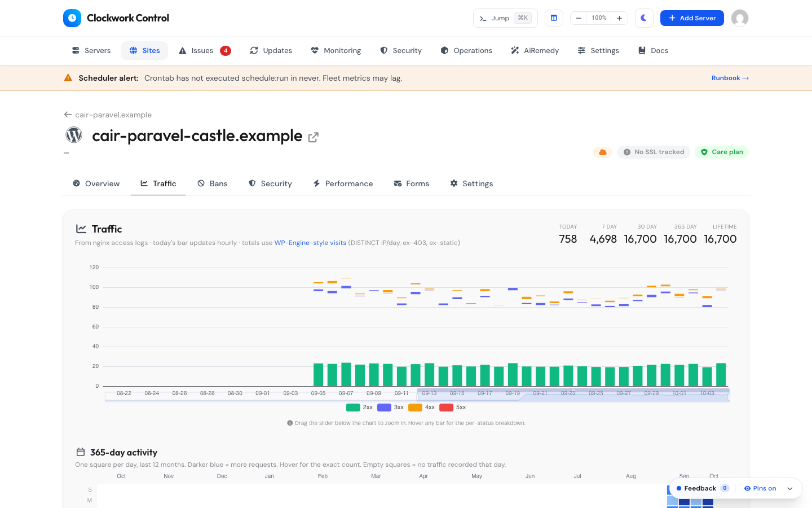Click the scheduler alert warning triangle icon

point(68,78)
